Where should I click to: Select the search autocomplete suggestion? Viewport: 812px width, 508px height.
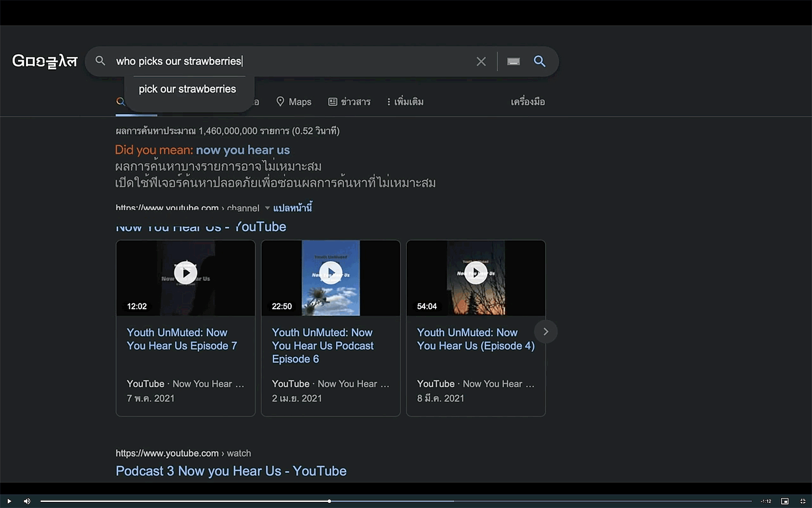pos(187,89)
